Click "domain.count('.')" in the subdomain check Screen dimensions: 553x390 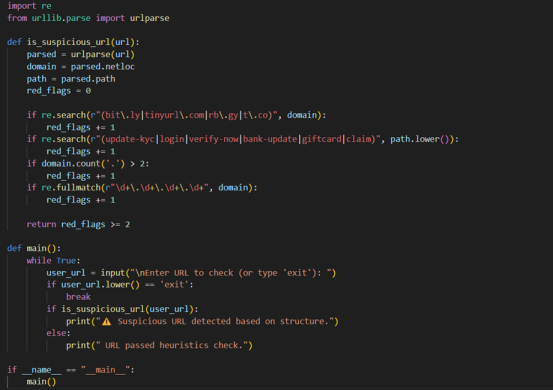pyautogui.click(x=83, y=164)
